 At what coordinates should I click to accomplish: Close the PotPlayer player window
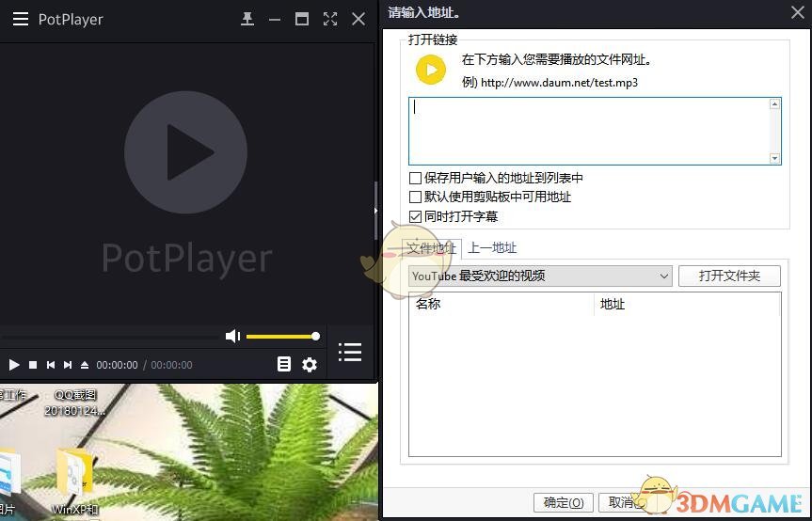pos(358,19)
